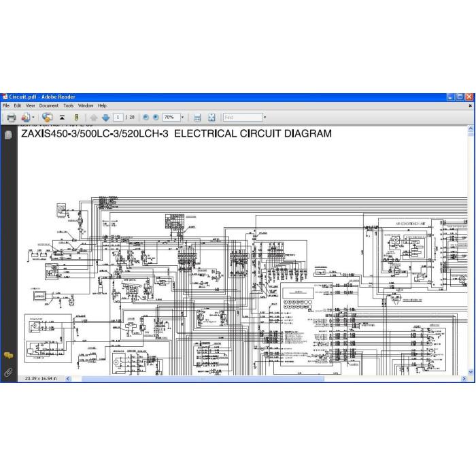
Task: Open the zoom level dropdown arrow
Action: tap(182, 117)
